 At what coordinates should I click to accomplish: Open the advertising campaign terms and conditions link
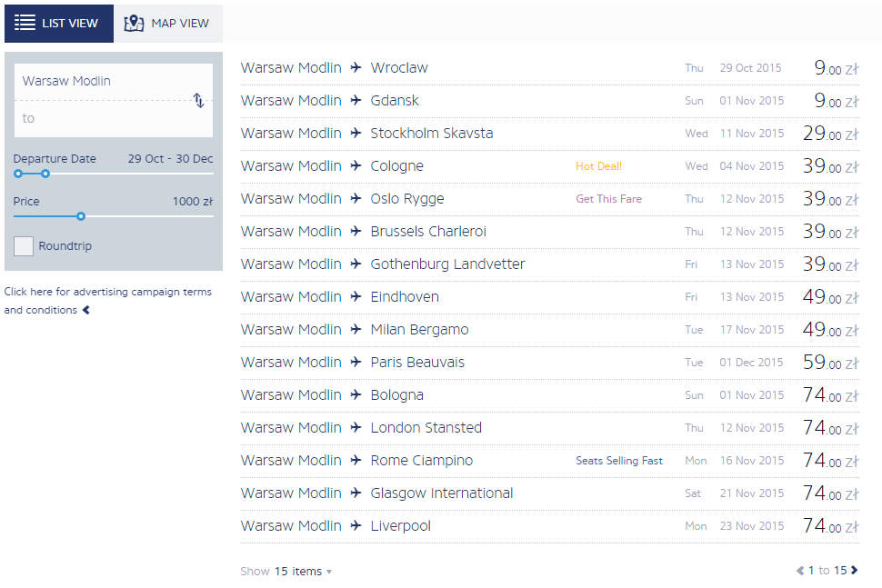[x=107, y=301]
